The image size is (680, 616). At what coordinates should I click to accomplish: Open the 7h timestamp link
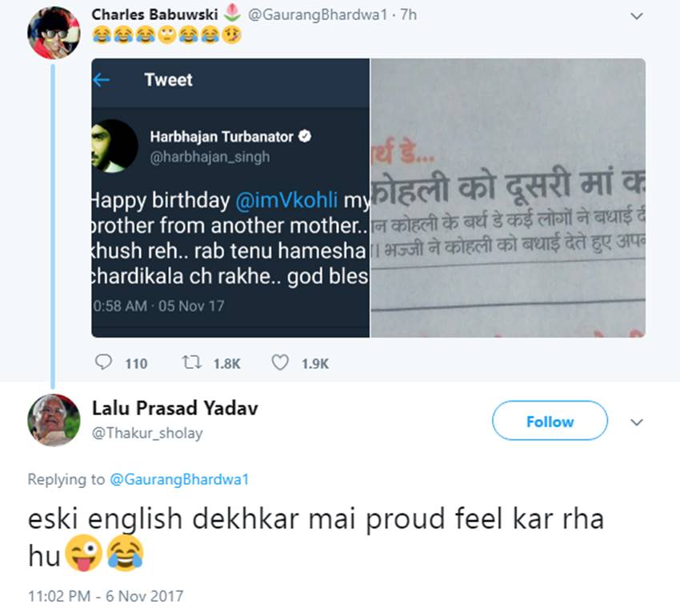(409, 14)
